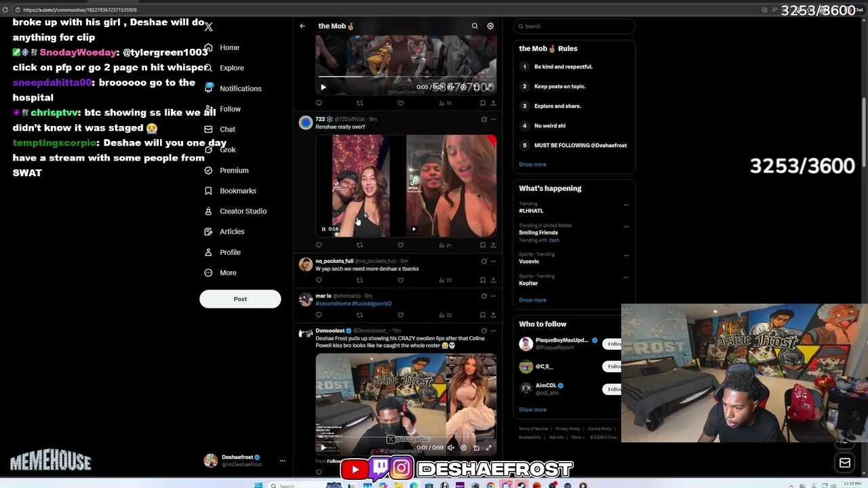Image resolution: width=868 pixels, height=488 pixels.
Task: Open more options on the mar lo post
Action: pyautogui.click(x=493, y=296)
